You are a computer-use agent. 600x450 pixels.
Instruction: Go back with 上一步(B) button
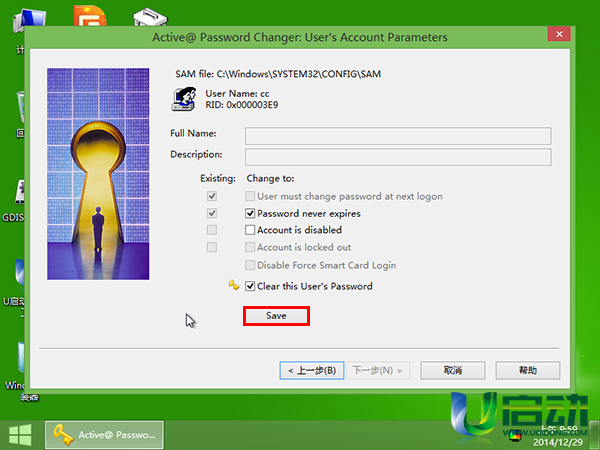pyautogui.click(x=312, y=370)
